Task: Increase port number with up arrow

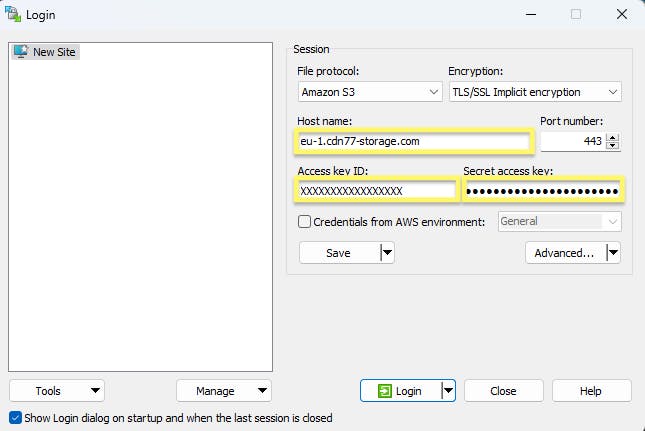Action: 613,137
